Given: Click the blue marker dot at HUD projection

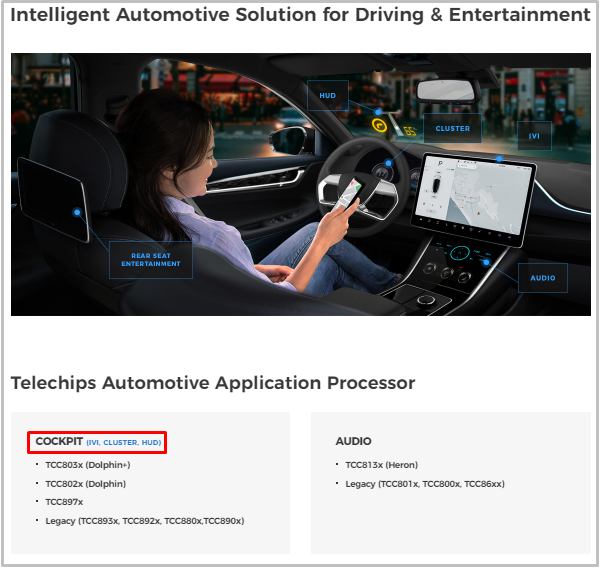Looking at the screenshot, I should [378, 112].
